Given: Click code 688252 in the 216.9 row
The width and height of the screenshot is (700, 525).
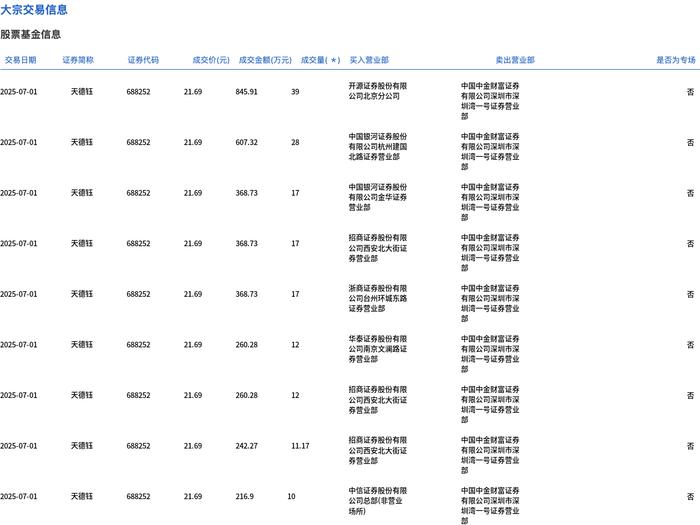Looking at the screenshot, I should pyautogui.click(x=138, y=496).
